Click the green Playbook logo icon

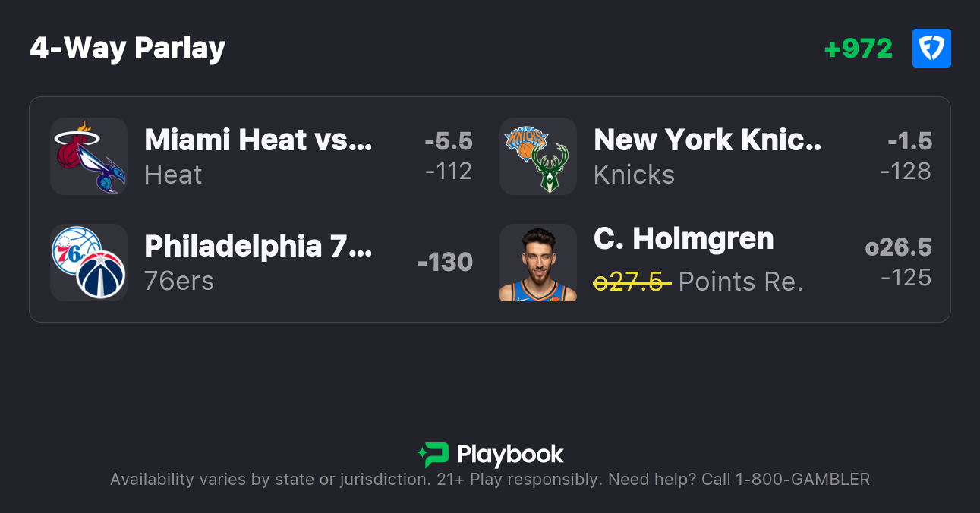tap(433, 455)
